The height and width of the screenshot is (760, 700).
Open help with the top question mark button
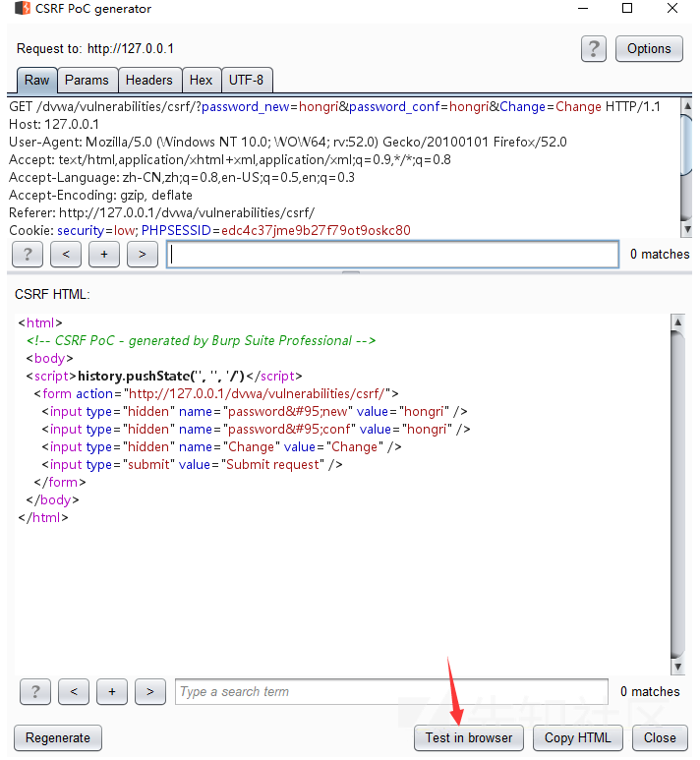click(x=594, y=49)
